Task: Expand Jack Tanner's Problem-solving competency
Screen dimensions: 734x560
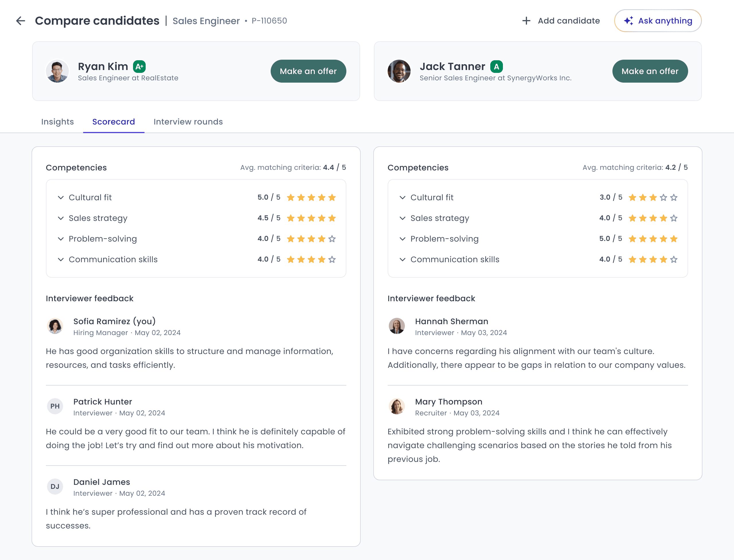Action: point(403,239)
